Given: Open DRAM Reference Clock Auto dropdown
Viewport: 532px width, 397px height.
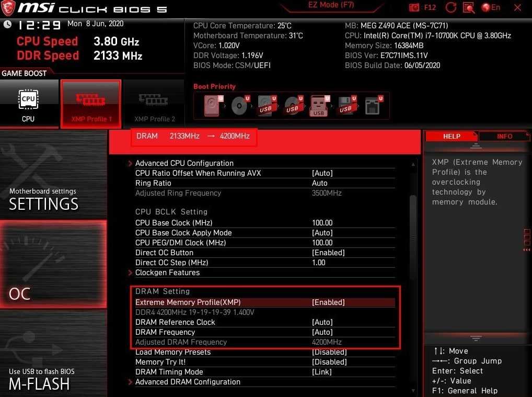Looking at the screenshot, I should [x=322, y=322].
